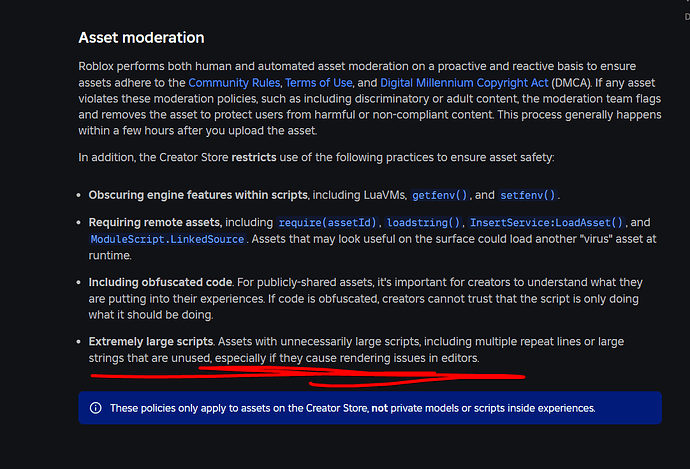Click the bold text 'Extremely large scripts'
Image resolution: width=690 pixels, height=469 pixels.
(x=151, y=341)
